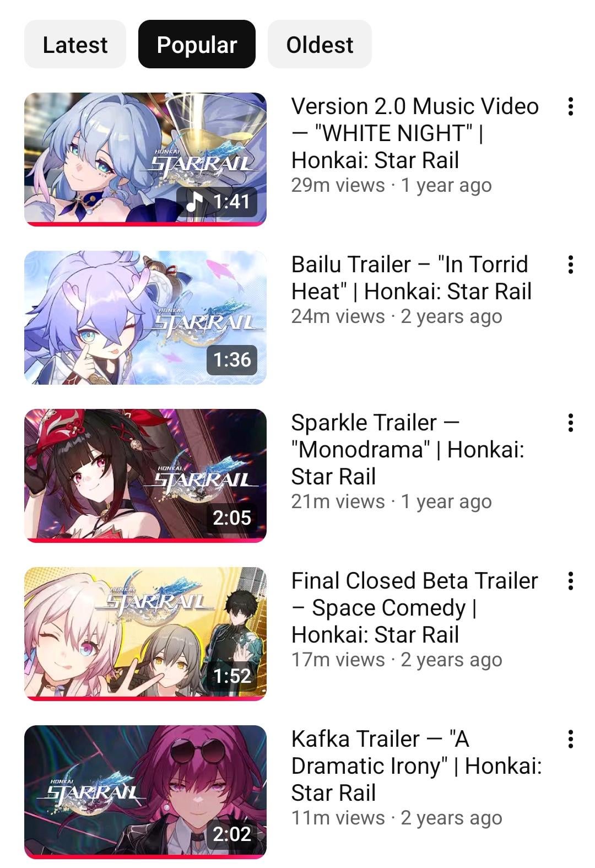Image resolution: width=595 pixels, height=868 pixels.
Task: Open Sparkle Monodrama trailer thumbnail
Action: 145,476
